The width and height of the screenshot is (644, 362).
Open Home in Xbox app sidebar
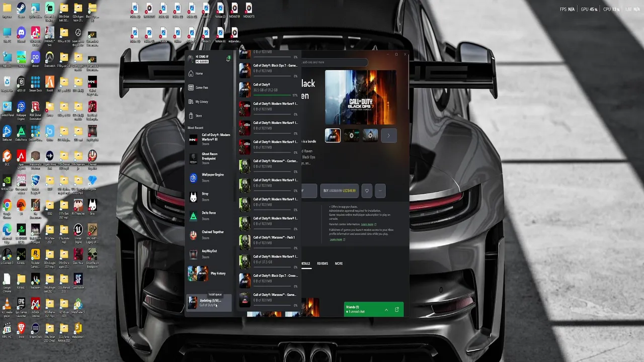(208, 73)
